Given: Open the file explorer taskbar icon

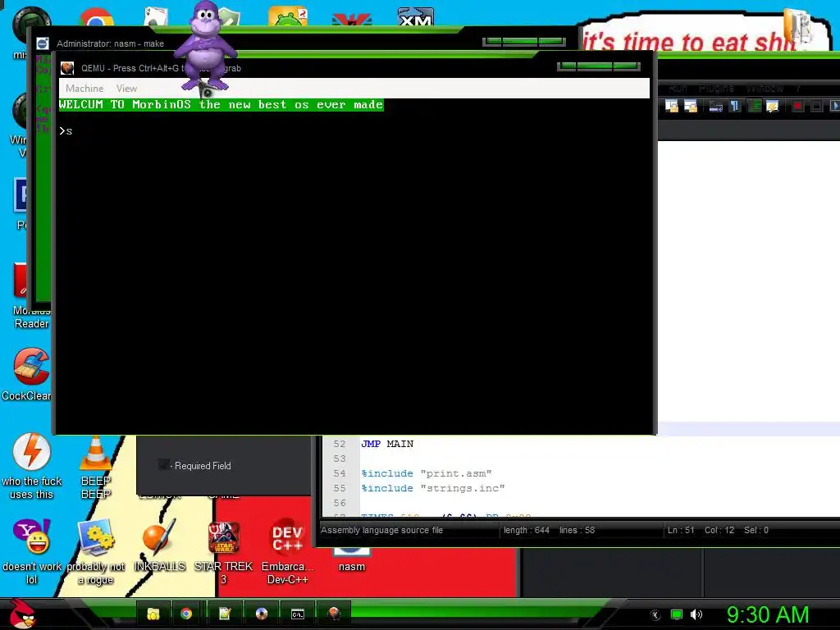Looking at the screenshot, I should [153, 614].
